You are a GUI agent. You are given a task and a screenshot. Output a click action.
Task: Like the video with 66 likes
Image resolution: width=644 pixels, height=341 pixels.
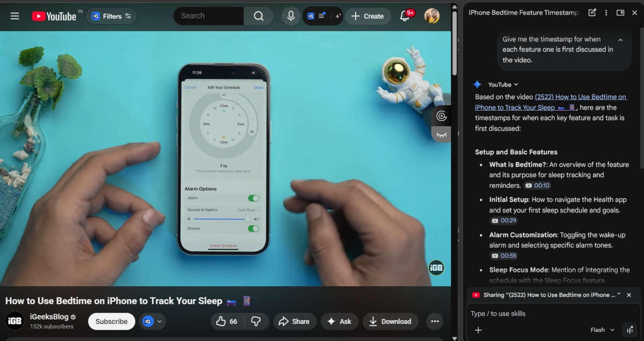click(x=227, y=321)
